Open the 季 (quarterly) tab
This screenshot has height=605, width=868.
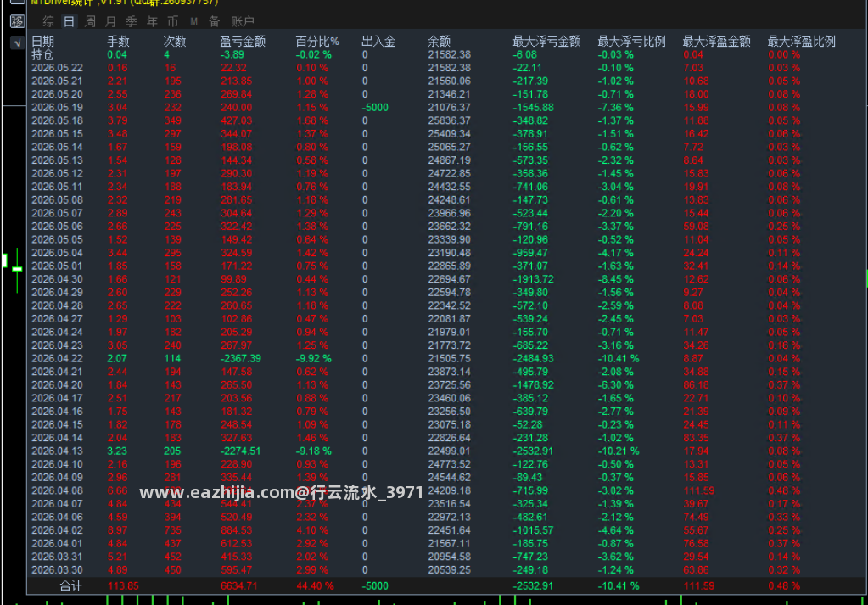132,21
